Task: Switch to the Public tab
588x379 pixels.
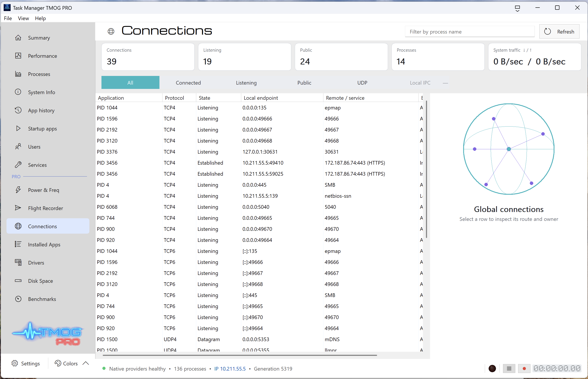Action: [304, 83]
